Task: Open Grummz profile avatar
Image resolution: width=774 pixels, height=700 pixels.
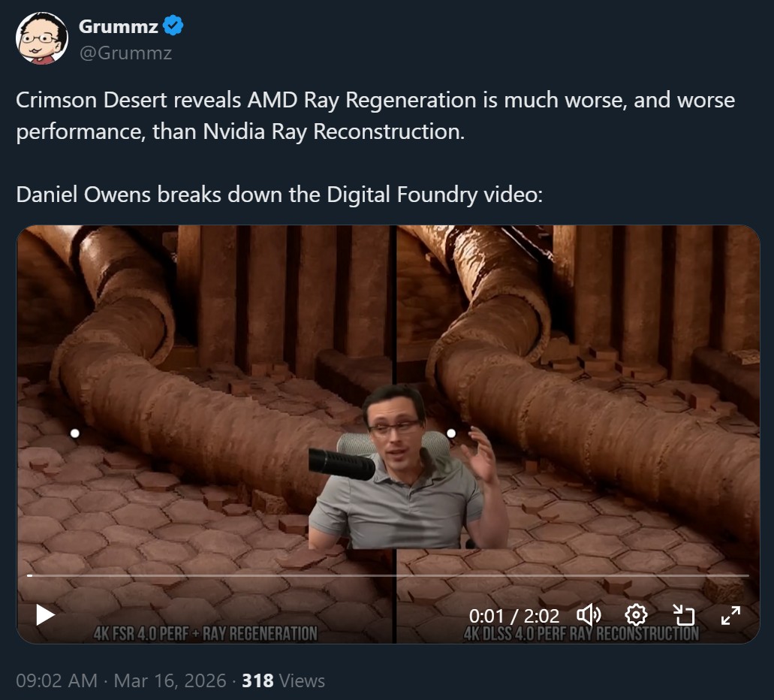Action: (x=42, y=38)
